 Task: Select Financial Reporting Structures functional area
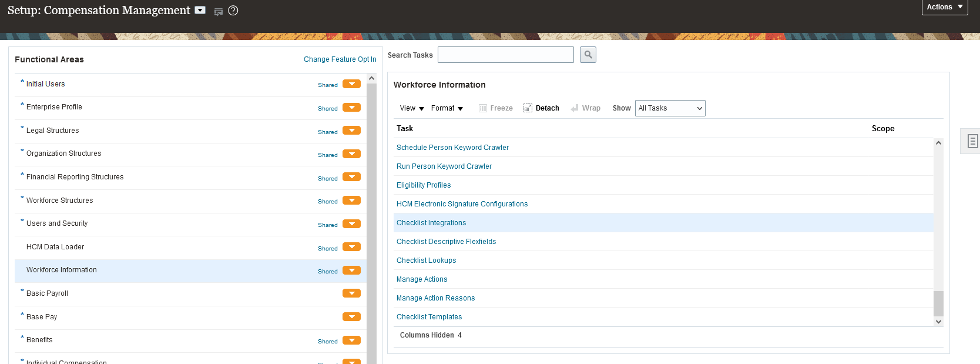tap(75, 177)
